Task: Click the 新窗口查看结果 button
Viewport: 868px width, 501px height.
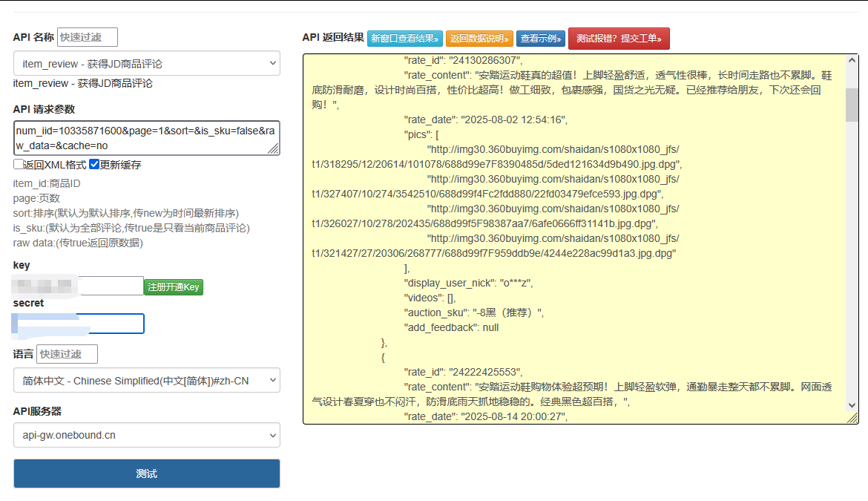Action: tap(405, 39)
